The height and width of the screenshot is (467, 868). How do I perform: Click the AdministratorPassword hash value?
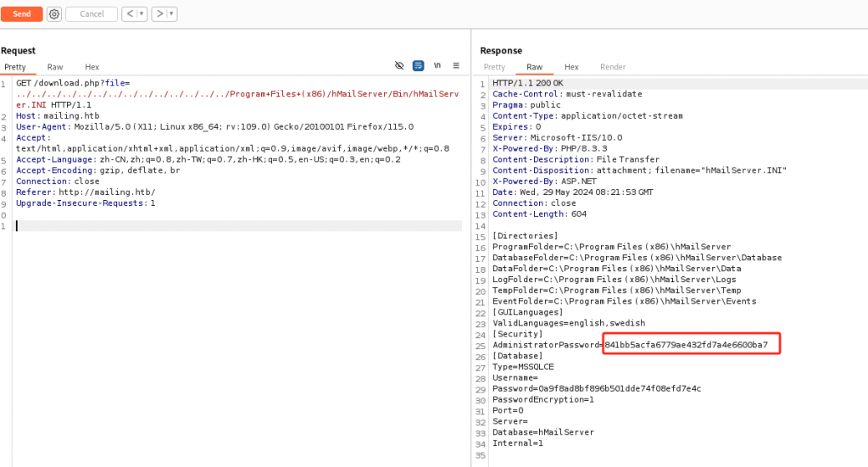[x=686, y=345]
